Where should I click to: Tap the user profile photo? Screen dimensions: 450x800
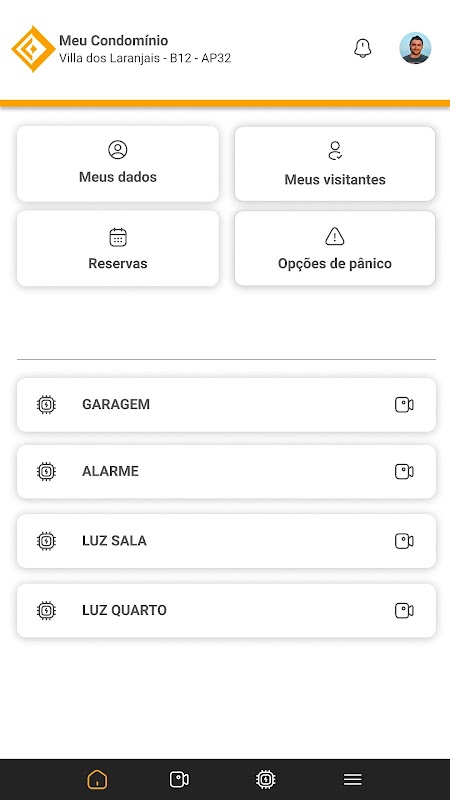click(x=415, y=48)
